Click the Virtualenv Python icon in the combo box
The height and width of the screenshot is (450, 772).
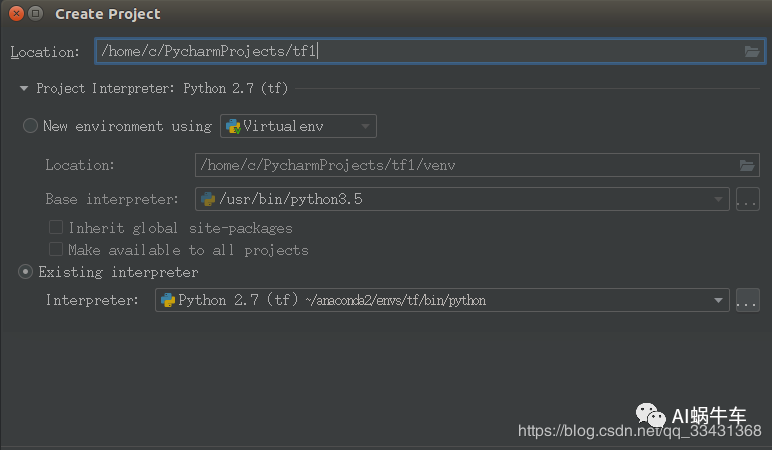tap(233, 127)
